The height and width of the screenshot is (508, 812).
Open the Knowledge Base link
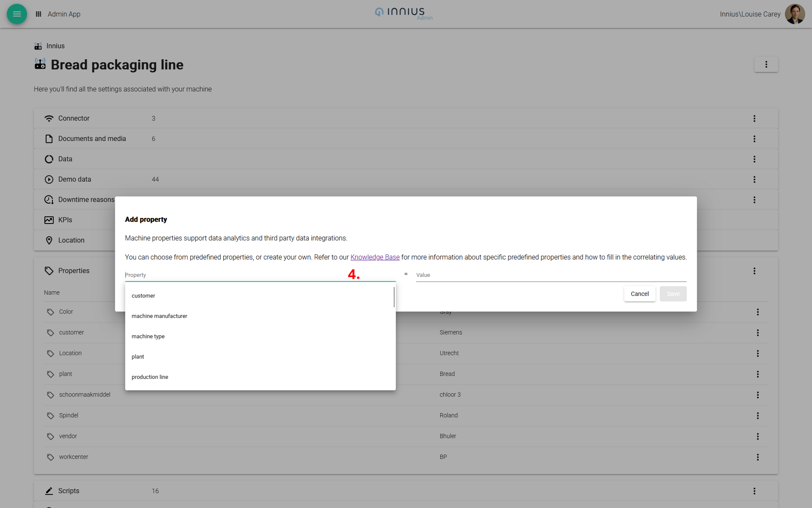375,257
